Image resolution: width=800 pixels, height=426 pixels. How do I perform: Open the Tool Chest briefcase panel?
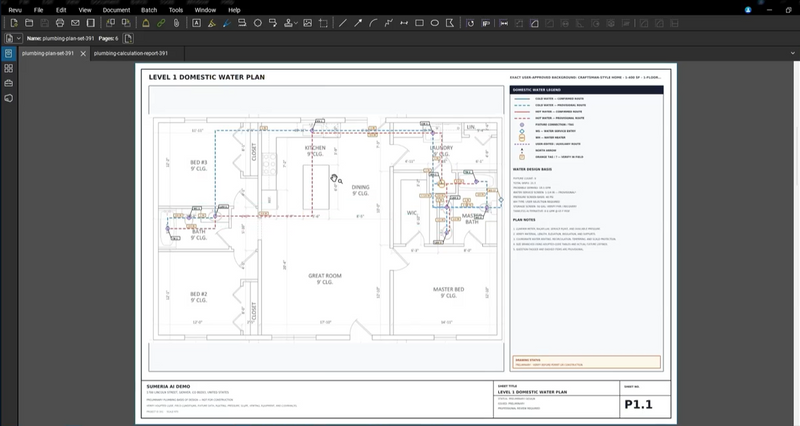(x=8, y=83)
